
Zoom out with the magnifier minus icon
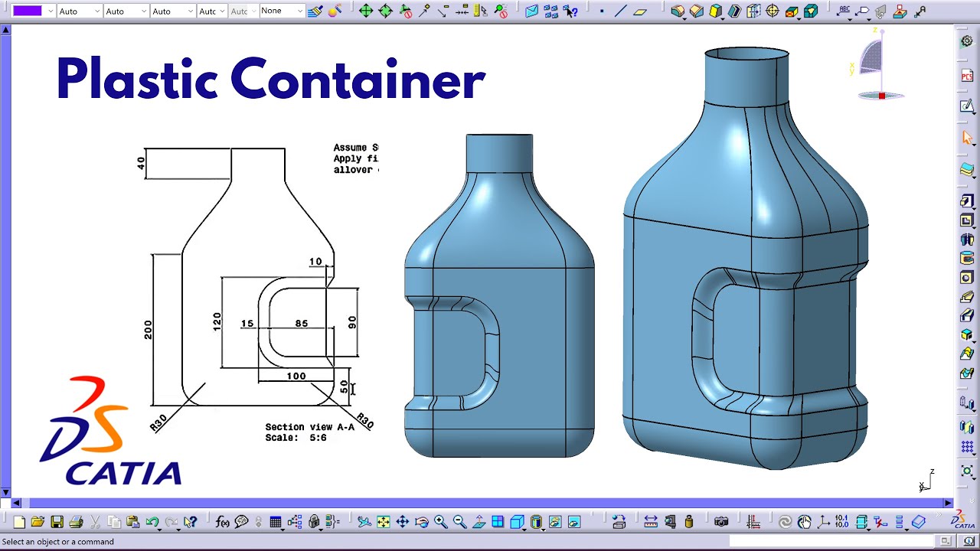click(459, 522)
